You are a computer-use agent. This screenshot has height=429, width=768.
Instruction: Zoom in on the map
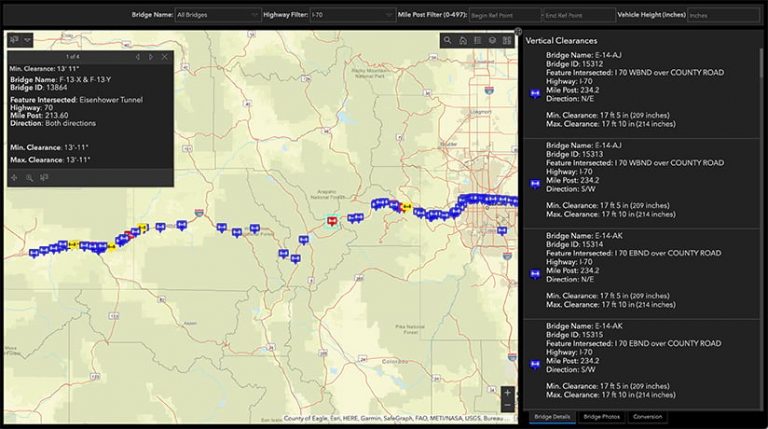coord(507,393)
